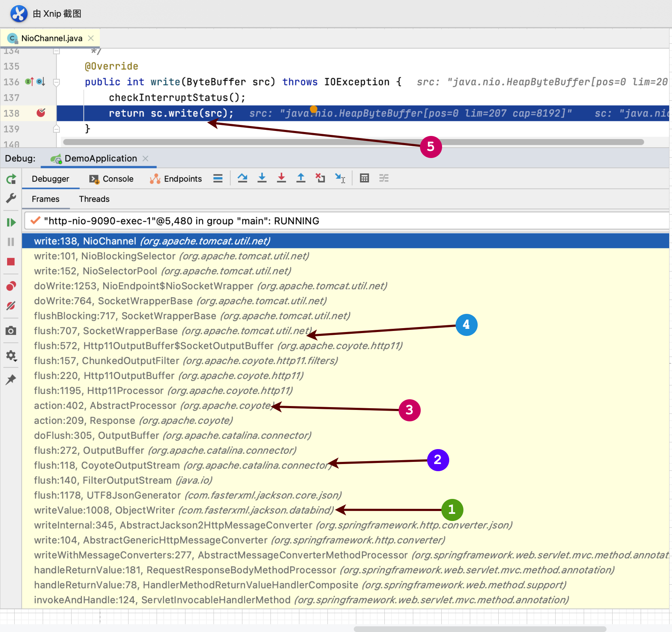
Task: Click the Step Over icon
Action: (242, 178)
